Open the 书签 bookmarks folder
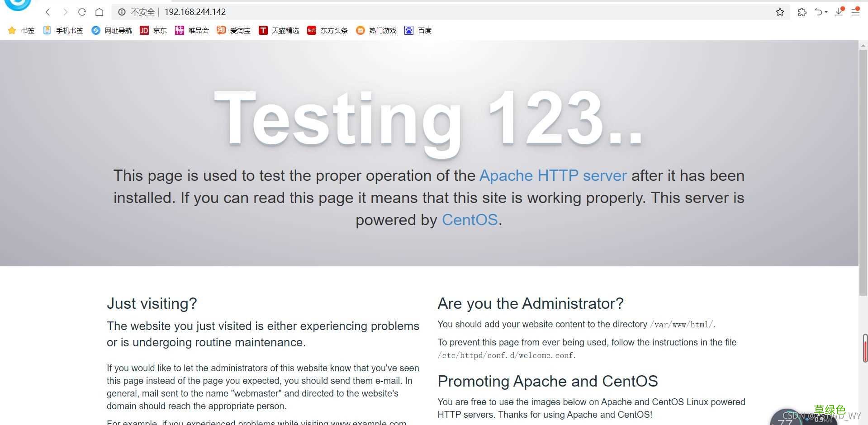 [x=21, y=30]
